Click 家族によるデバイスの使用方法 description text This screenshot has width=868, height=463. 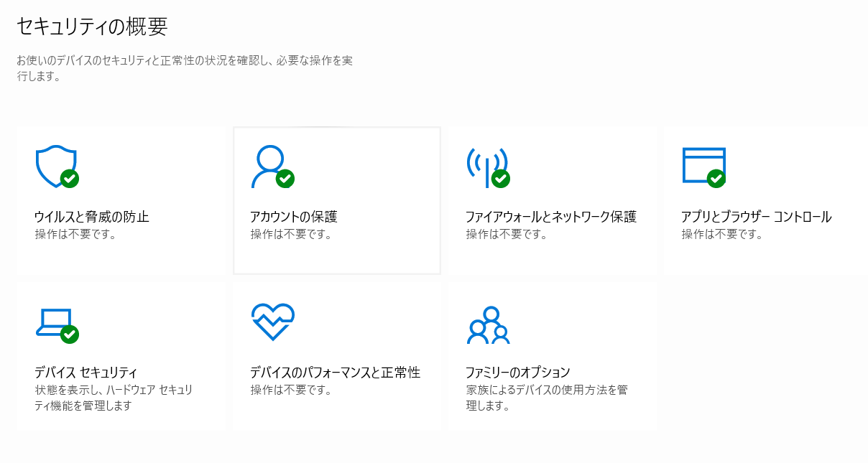click(x=547, y=390)
